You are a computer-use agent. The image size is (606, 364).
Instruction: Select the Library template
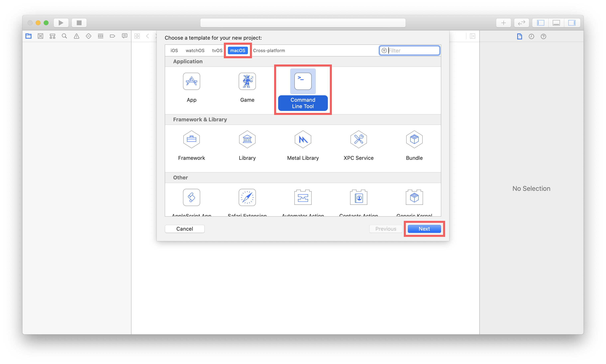(247, 139)
